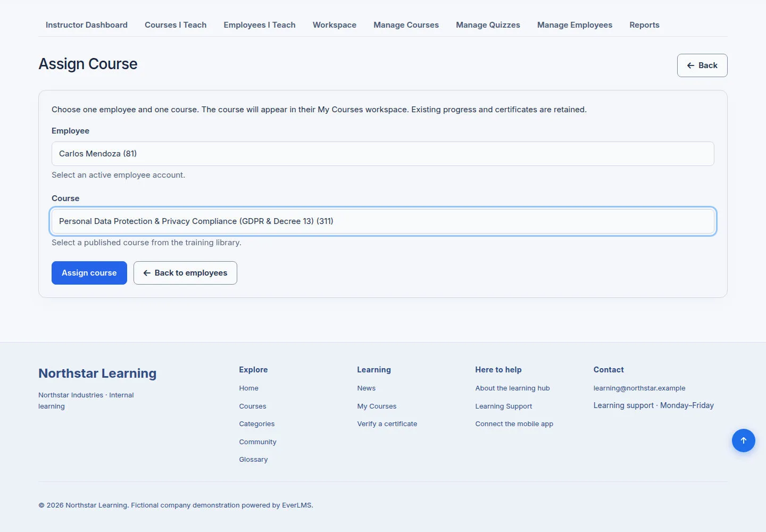The height and width of the screenshot is (532, 766).
Task: Open Categories in the footer
Action: click(x=257, y=424)
